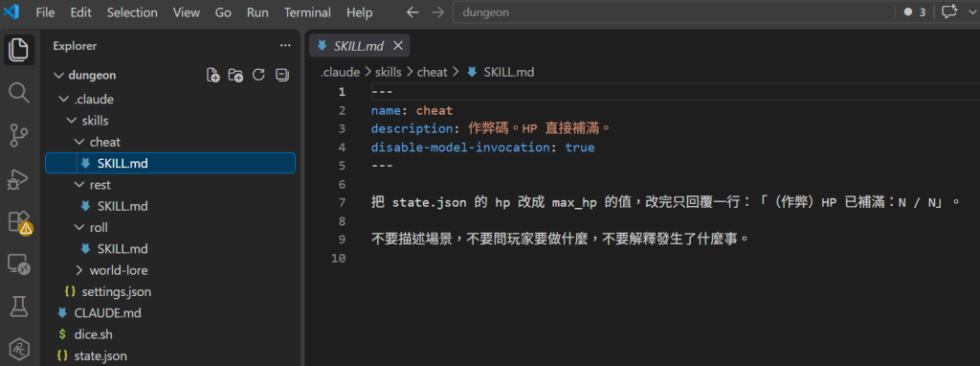Click the unsaved changes indicator showing 3

click(x=914, y=12)
